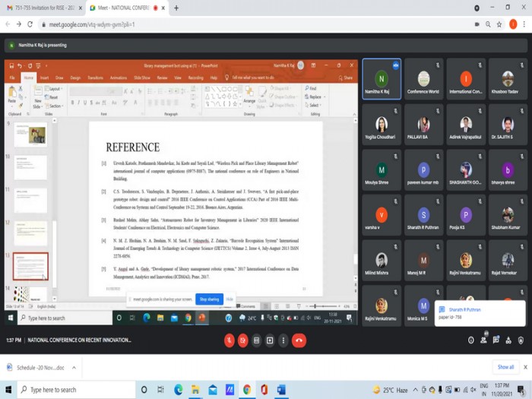Click the Present now screen icon
This screenshot has height=399, width=532.
pos(270,340)
